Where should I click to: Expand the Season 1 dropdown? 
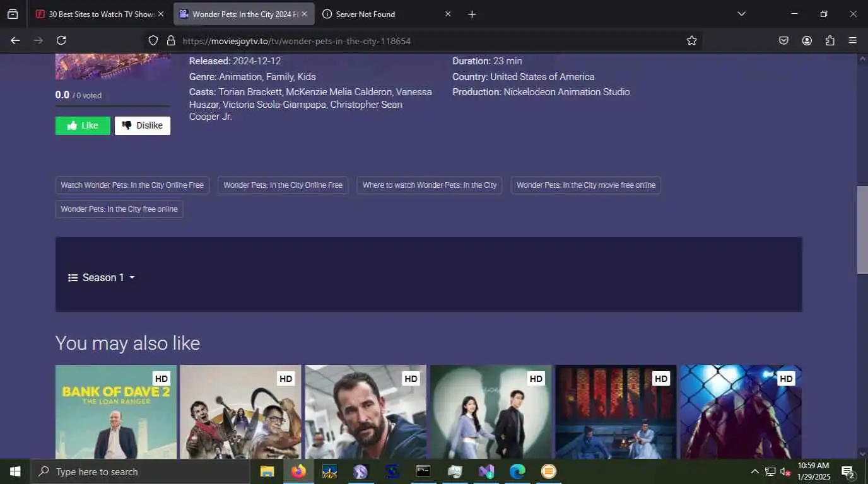(x=102, y=278)
